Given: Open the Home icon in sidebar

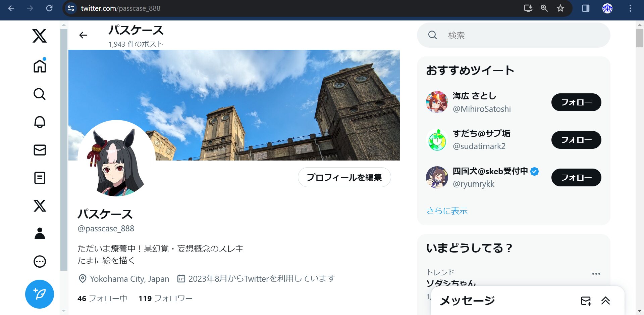Looking at the screenshot, I should (x=40, y=66).
